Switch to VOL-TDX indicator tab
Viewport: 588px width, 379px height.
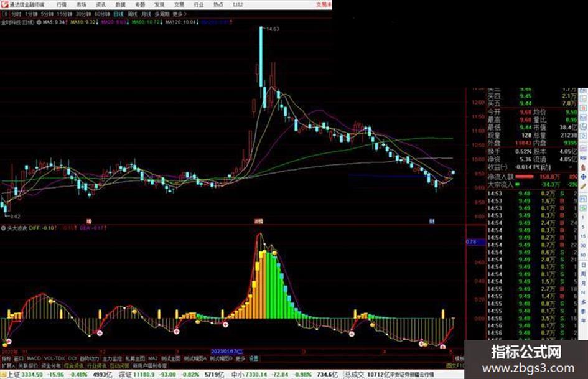pyautogui.click(x=55, y=358)
